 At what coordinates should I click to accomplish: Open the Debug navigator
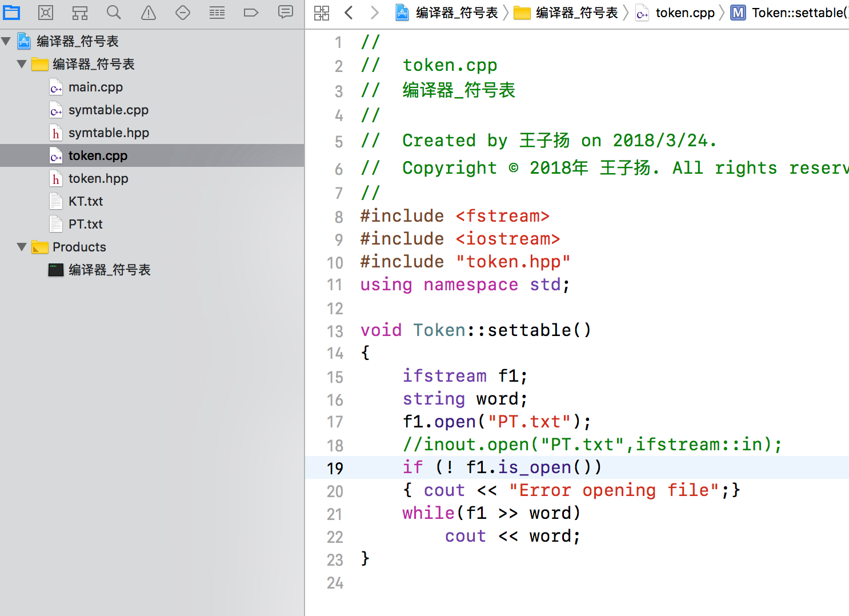(x=217, y=12)
